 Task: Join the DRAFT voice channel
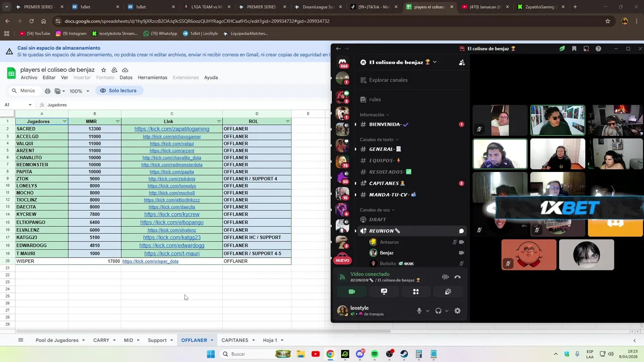coord(378,219)
